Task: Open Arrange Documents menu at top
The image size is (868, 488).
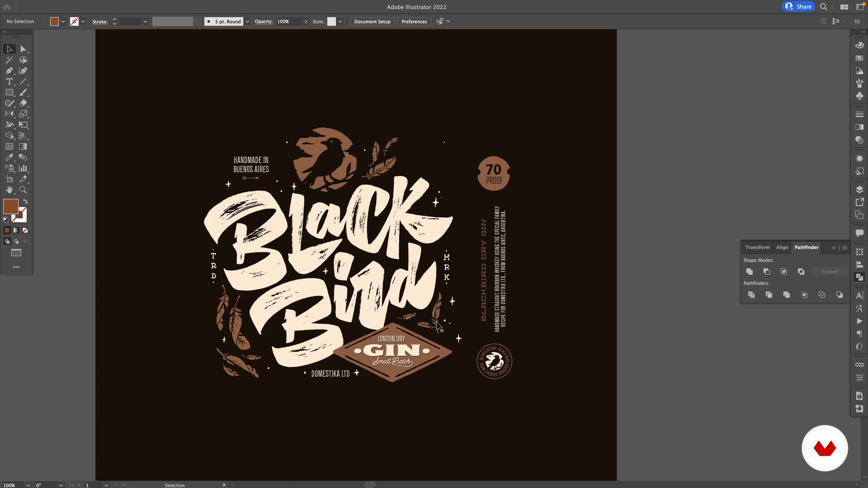Action: [x=844, y=7]
